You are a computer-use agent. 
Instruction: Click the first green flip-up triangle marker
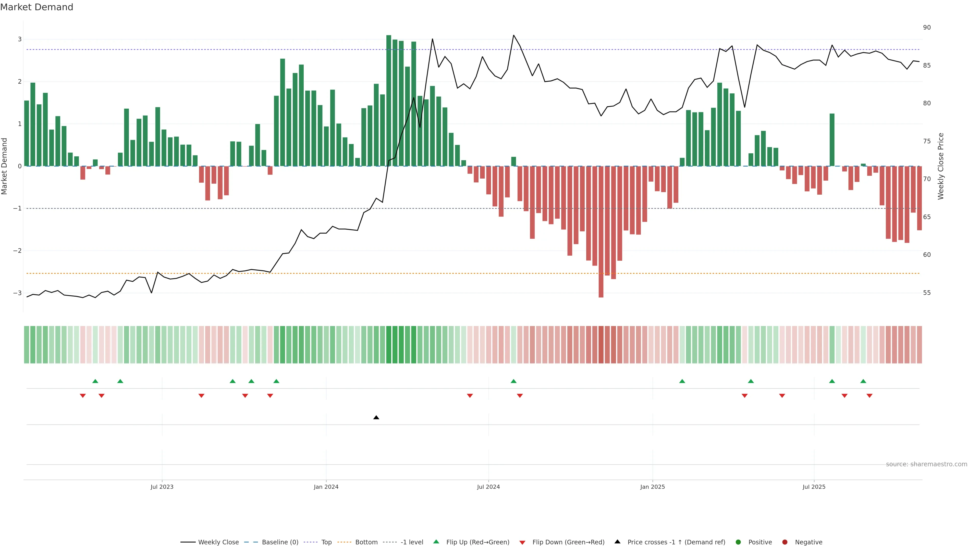pos(95,381)
